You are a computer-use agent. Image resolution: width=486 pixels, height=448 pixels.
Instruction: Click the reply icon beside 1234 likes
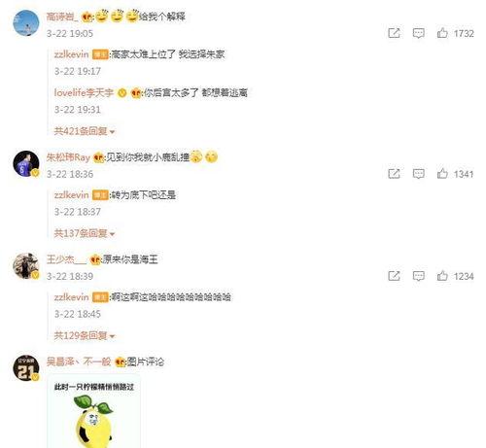[x=418, y=276]
